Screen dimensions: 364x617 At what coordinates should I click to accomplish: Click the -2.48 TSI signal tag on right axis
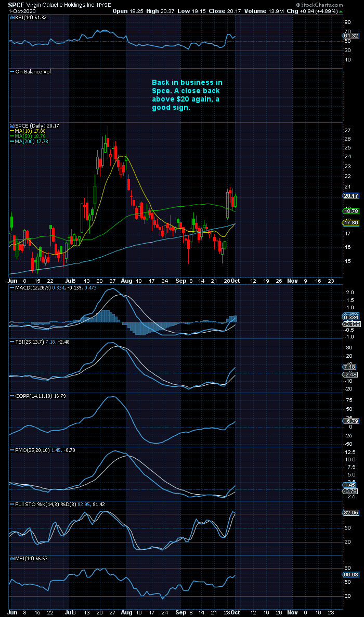[350, 374]
